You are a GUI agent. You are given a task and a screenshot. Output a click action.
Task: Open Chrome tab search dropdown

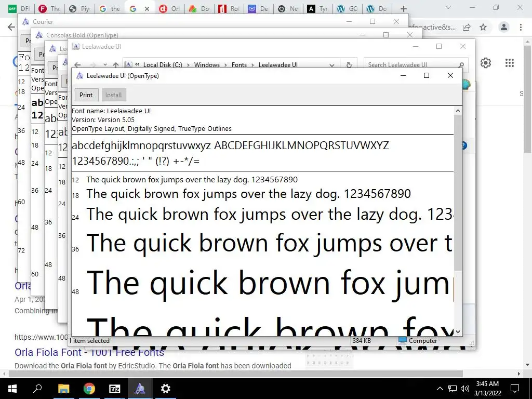pos(448,7)
